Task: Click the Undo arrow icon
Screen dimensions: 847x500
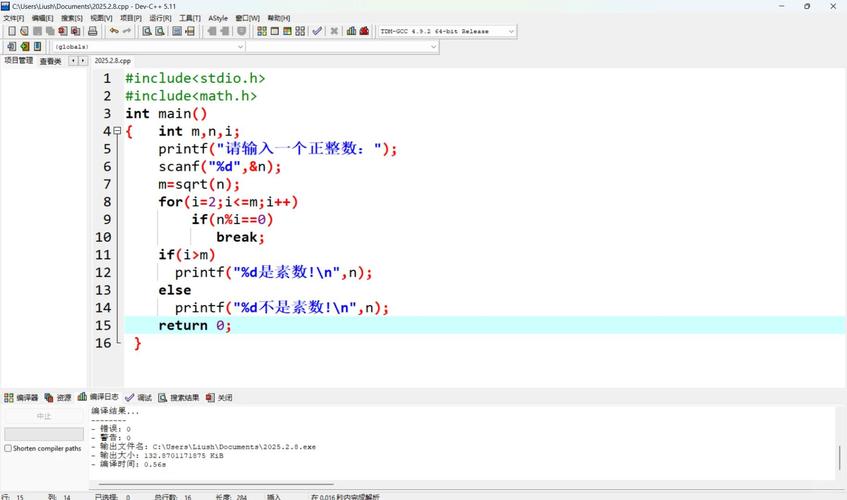Action: coord(114,31)
